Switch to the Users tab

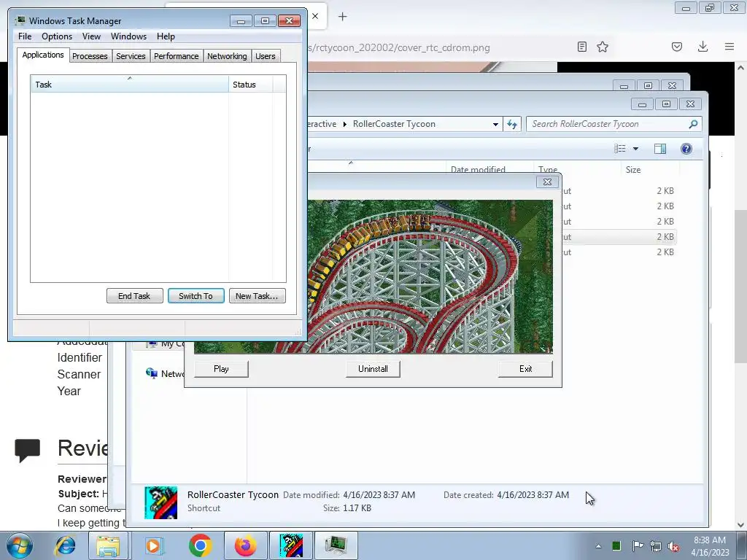click(266, 56)
